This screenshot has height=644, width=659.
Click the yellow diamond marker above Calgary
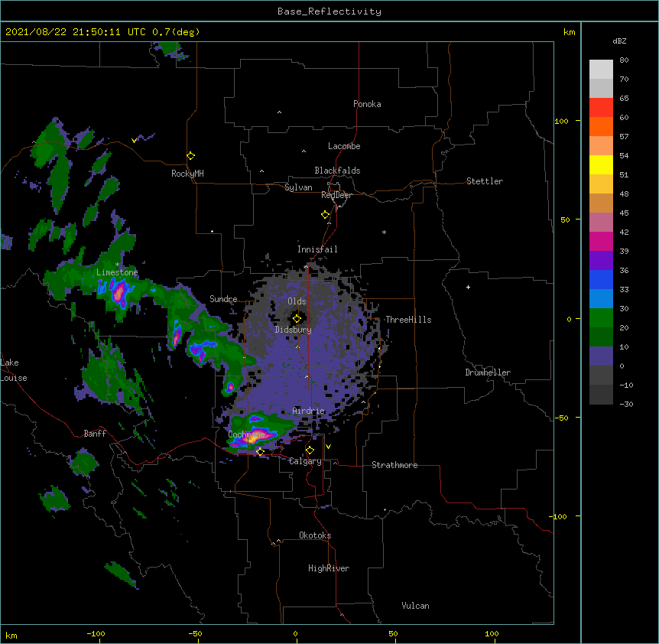[x=310, y=450]
